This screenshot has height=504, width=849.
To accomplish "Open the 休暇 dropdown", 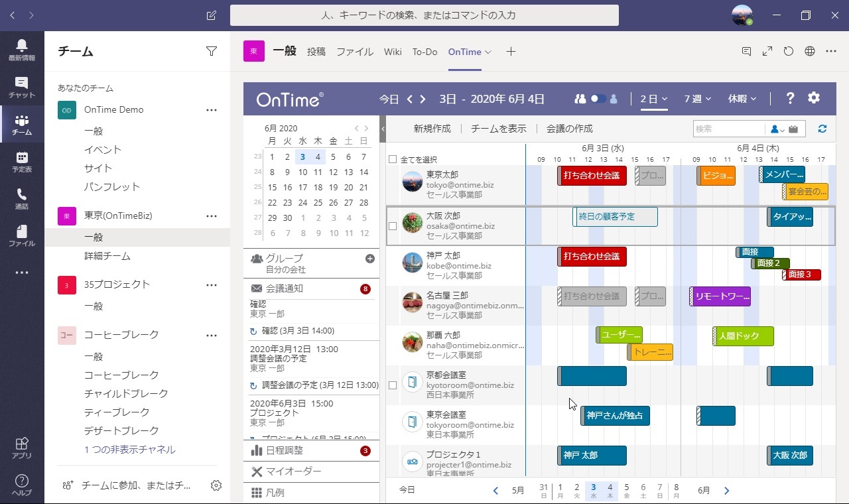I will [x=742, y=99].
